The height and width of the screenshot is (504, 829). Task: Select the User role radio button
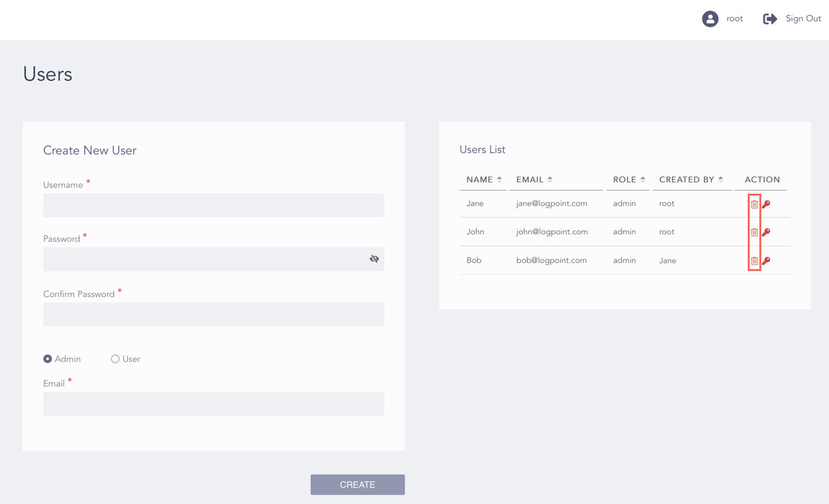pos(115,359)
